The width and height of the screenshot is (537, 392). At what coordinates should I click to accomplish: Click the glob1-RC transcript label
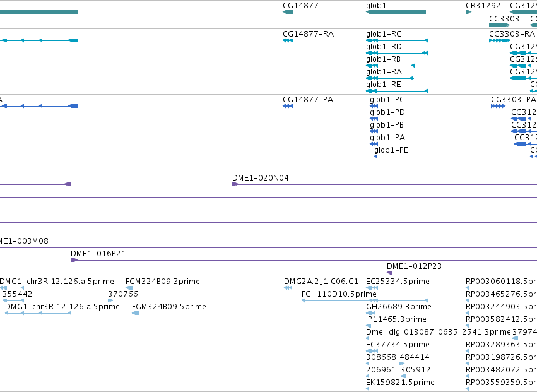pos(384,34)
